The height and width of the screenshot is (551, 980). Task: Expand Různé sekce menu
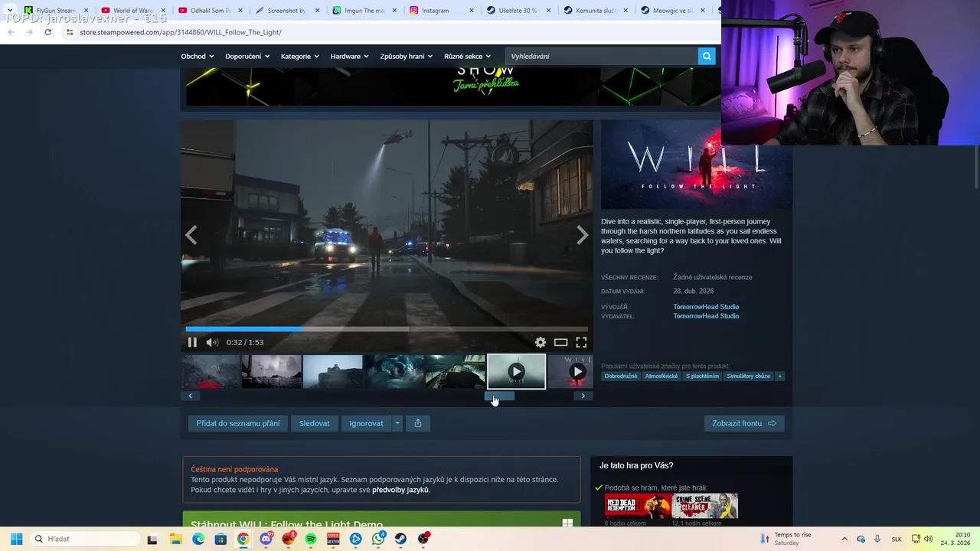coord(467,56)
